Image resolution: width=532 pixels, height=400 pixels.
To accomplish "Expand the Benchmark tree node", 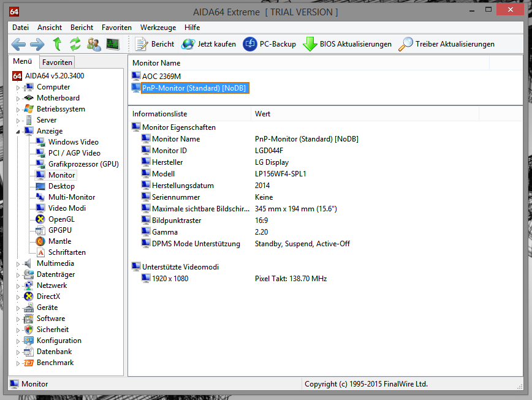I will [18, 363].
